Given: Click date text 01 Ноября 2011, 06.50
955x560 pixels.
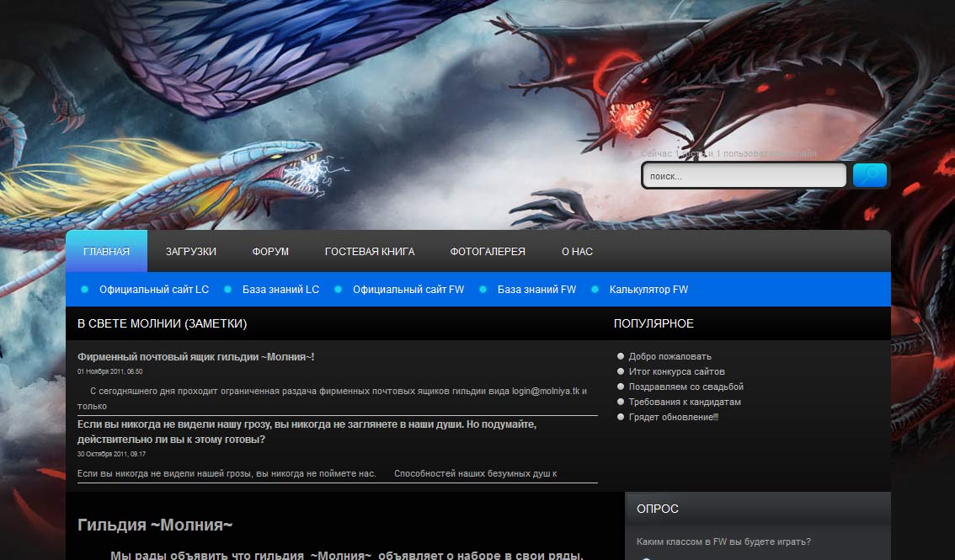Looking at the screenshot, I should [x=110, y=371].
